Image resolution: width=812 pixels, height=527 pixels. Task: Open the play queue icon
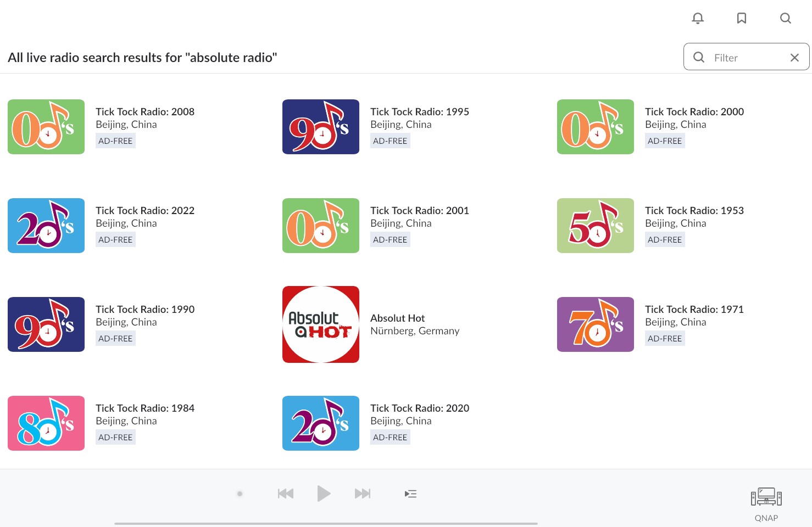coord(410,494)
